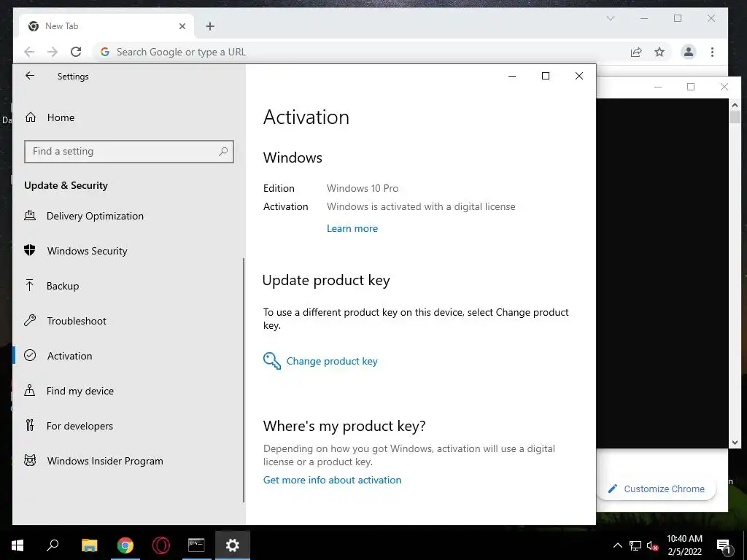Screen dimensions: 747x560
Task: Click the Activation checkmark circle icon
Action: pyautogui.click(x=30, y=355)
